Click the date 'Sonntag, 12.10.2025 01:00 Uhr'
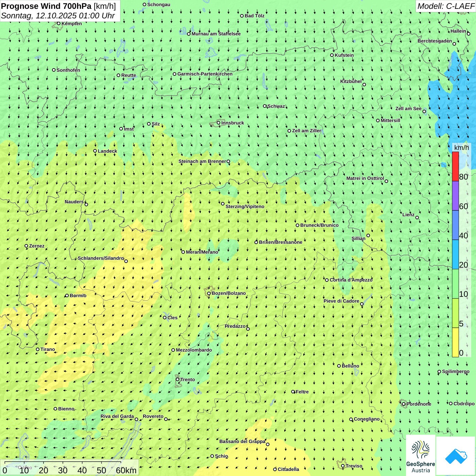The width and height of the screenshot is (476, 476). (58, 16)
